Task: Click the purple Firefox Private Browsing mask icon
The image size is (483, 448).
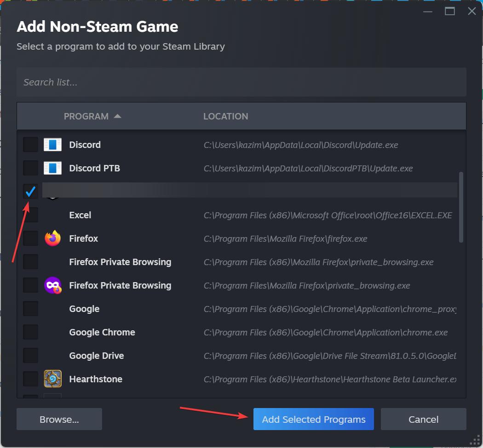Action: 53,285
